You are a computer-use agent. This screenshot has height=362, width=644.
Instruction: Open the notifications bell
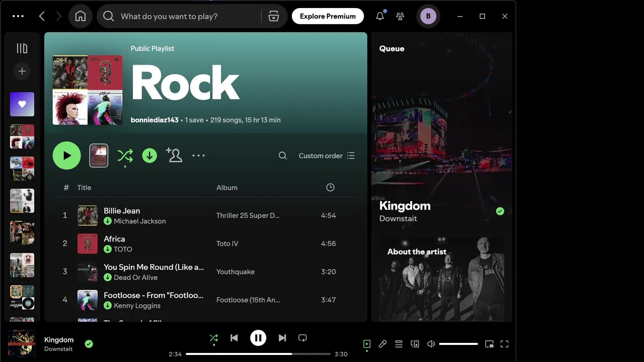click(380, 16)
